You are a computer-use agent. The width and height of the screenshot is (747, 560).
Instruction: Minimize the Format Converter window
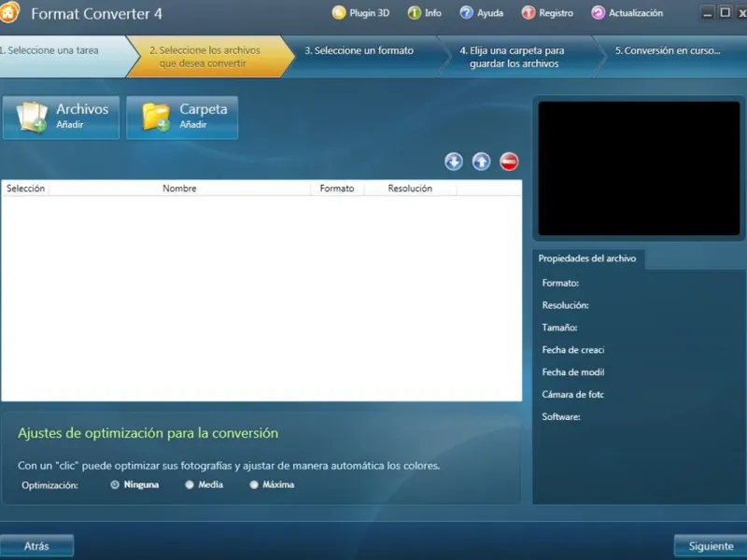point(708,13)
